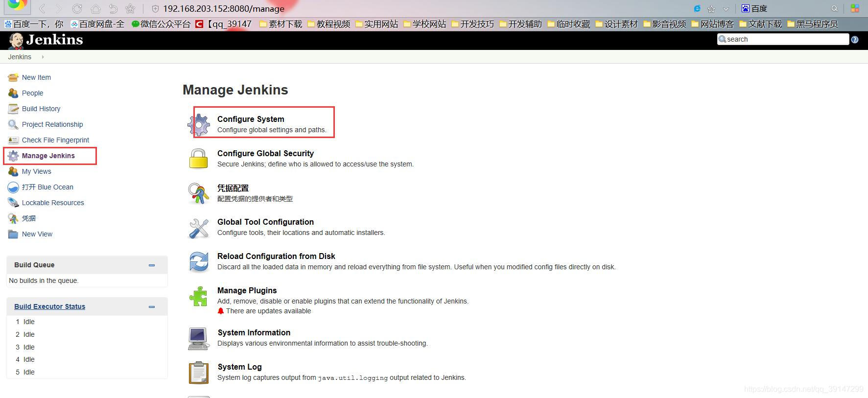Open the My Views link
868x398 pixels.
[36, 171]
